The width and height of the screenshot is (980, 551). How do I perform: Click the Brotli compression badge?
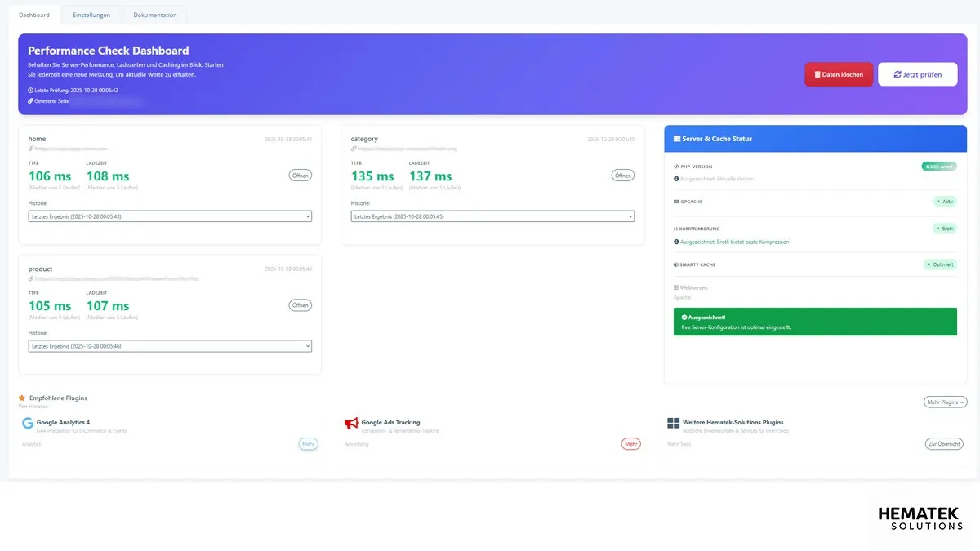tap(945, 229)
